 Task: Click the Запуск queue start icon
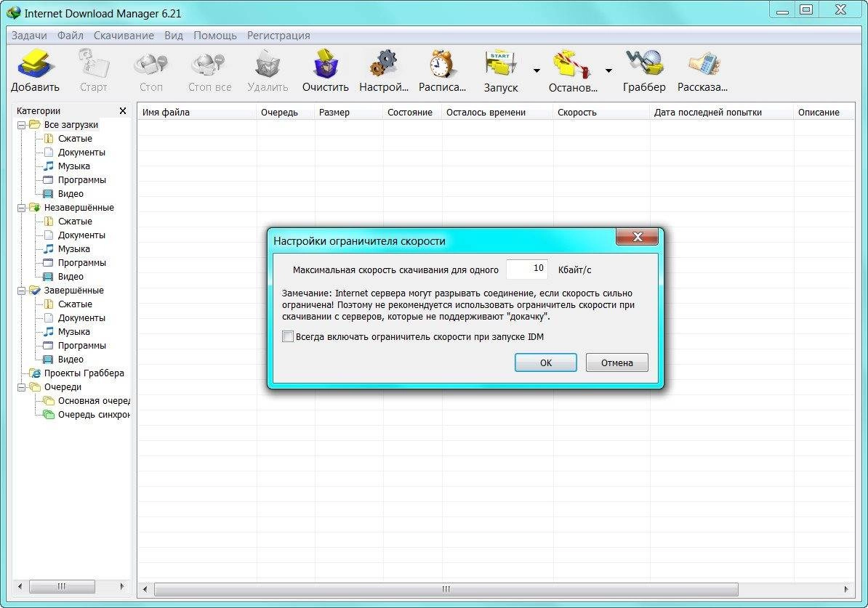pos(500,64)
